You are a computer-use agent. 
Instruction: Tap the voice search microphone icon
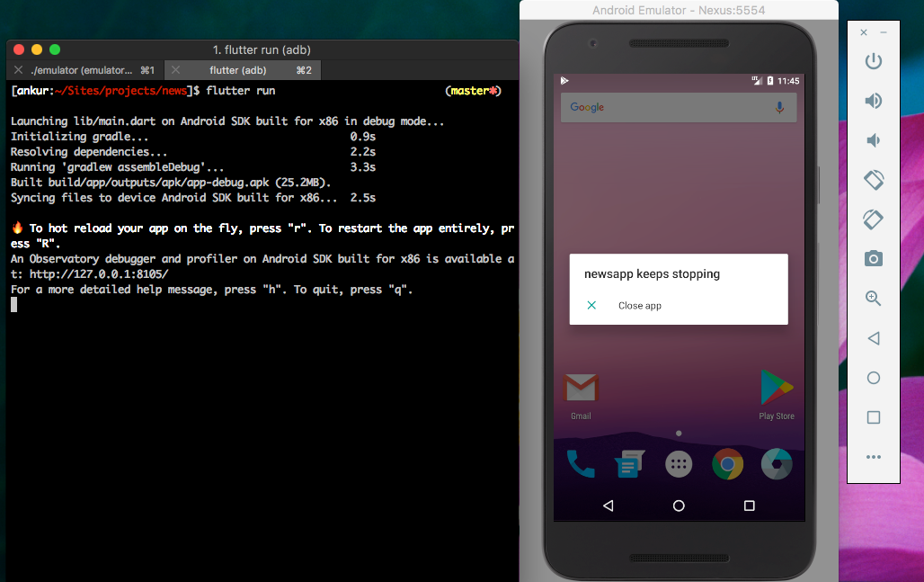[779, 107]
